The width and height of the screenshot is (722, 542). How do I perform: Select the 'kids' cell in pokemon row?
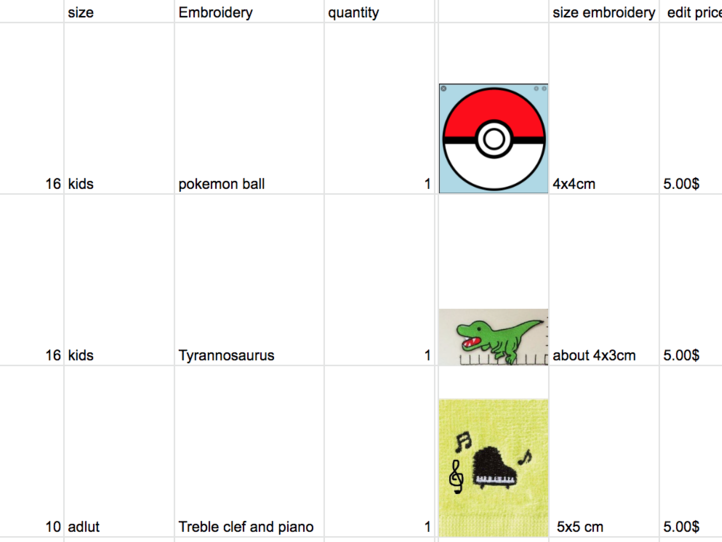pyautogui.click(x=119, y=108)
